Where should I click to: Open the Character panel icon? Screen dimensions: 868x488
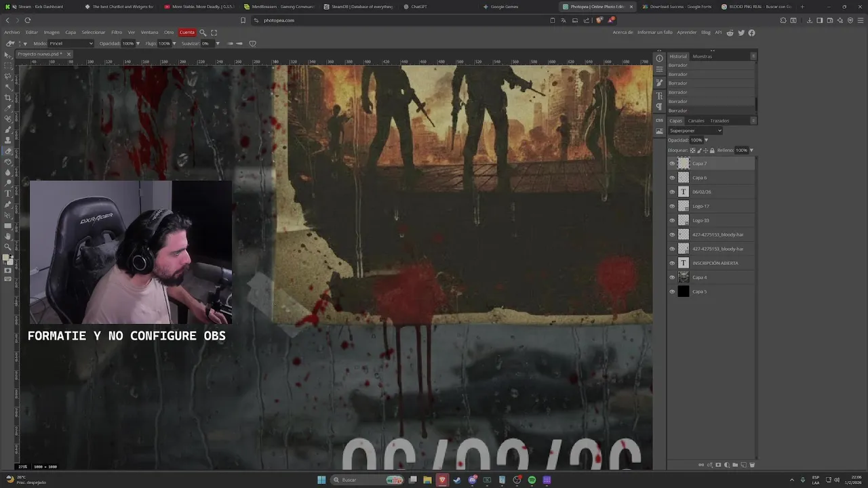click(x=659, y=96)
